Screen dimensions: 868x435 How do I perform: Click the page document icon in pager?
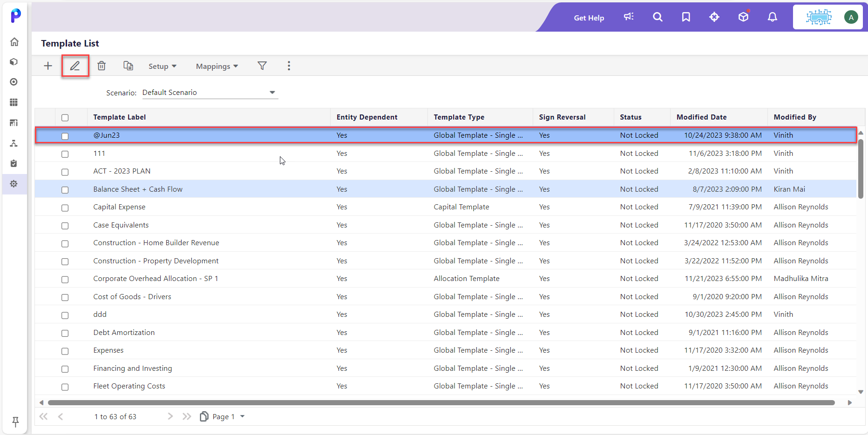pos(204,416)
